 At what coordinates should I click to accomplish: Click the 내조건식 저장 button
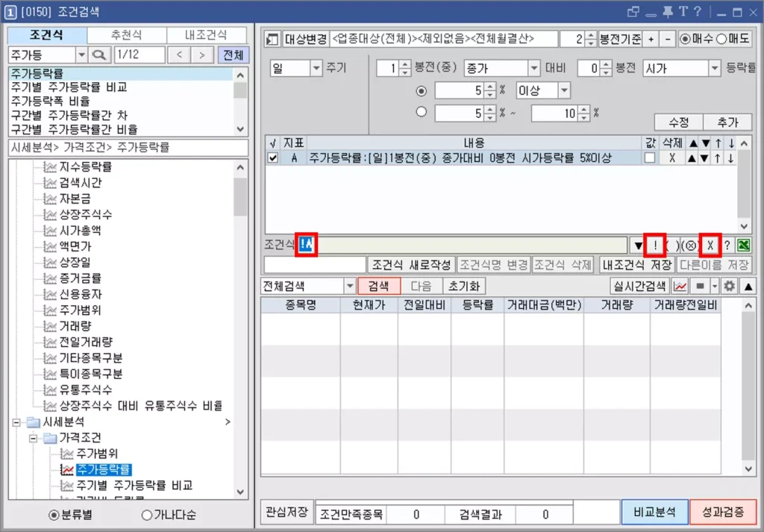click(637, 265)
